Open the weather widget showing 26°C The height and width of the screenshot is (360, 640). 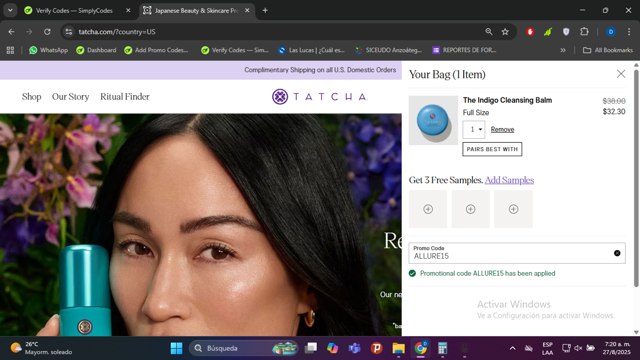coord(41,348)
